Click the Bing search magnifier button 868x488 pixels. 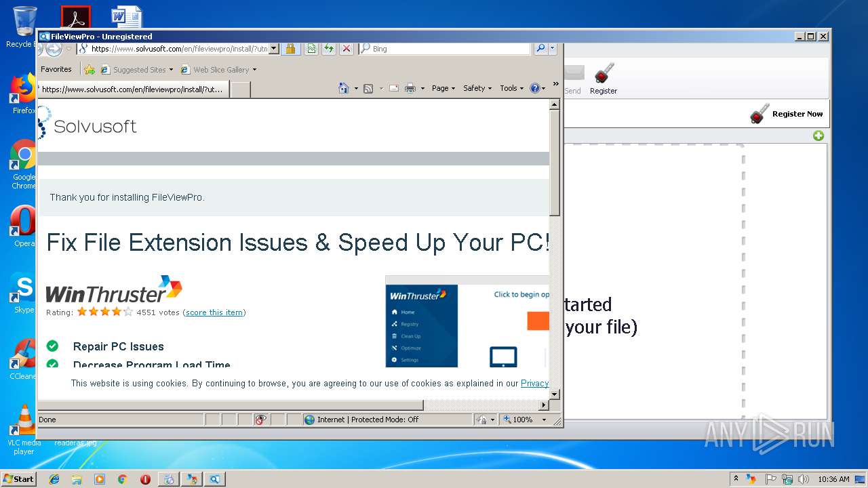(540, 49)
